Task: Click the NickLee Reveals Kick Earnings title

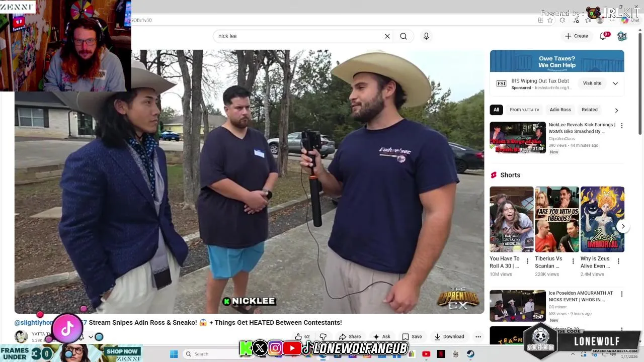Action: [x=582, y=128]
